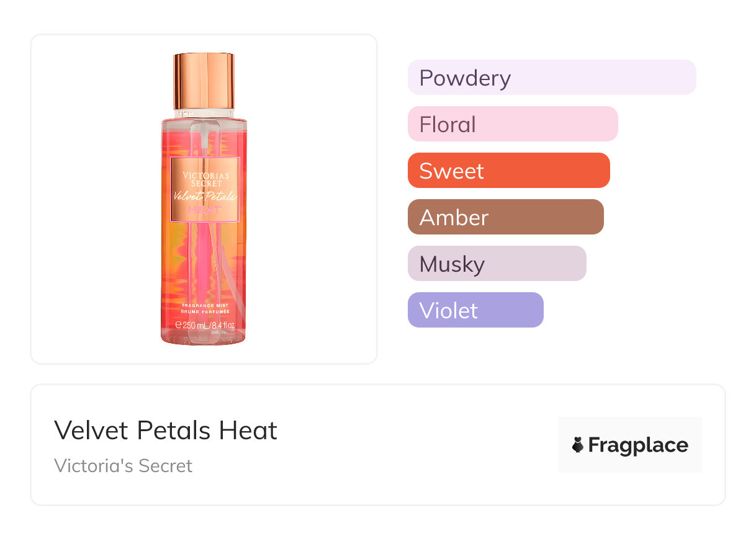756x536 pixels.
Task: Click the bottle's clear rounded base
Action: tap(204, 338)
